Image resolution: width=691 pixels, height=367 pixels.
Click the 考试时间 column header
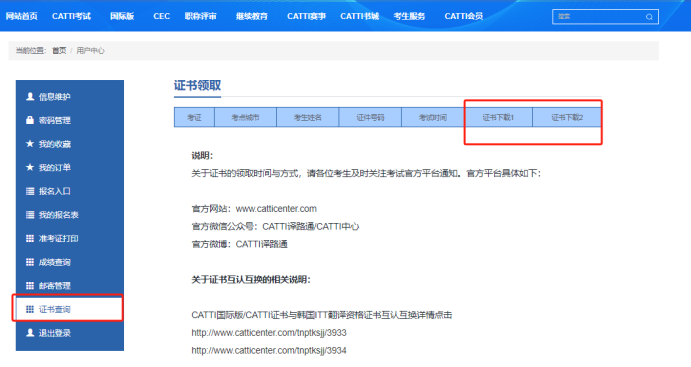433,117
